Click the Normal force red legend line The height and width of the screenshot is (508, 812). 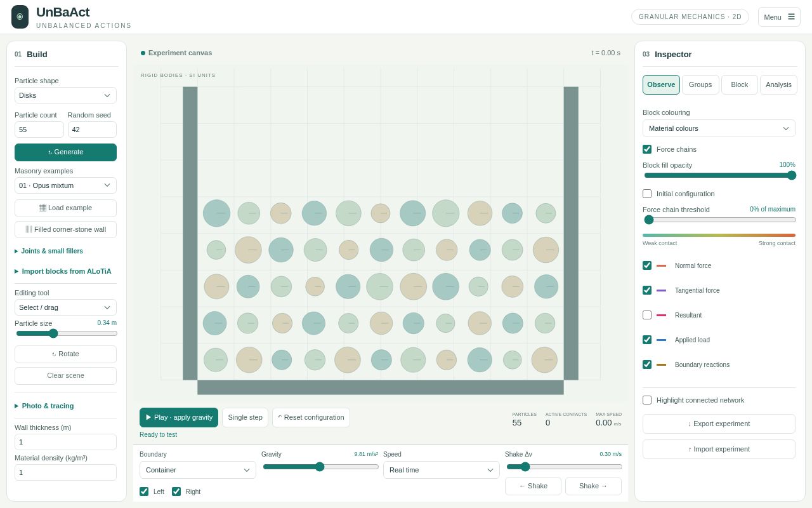[x=661, y=265]
